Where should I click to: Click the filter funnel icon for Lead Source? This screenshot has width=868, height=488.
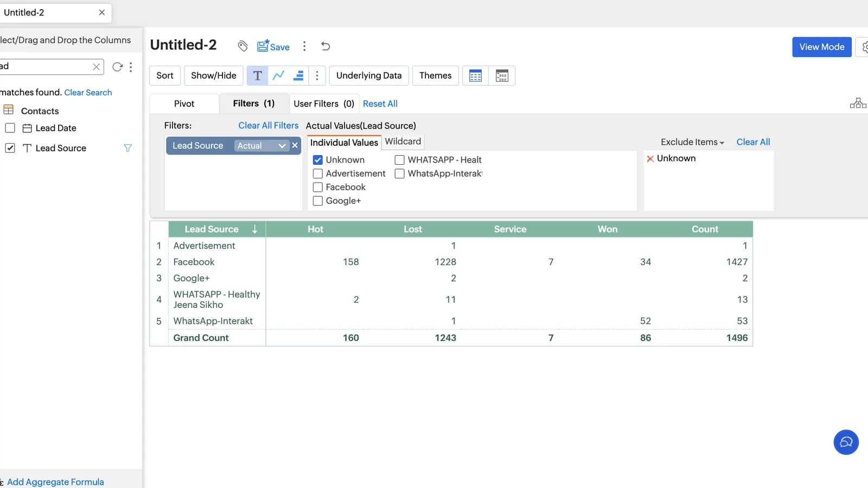pyautogui.click(x=127, y=148)
